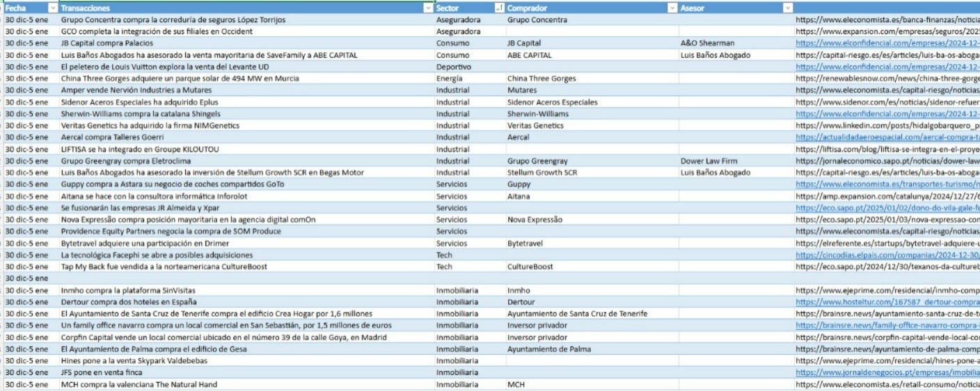
Task: Select 'Se fusionarán las empresas JR Almeida y Xpar'
Action: pos(246,208)
